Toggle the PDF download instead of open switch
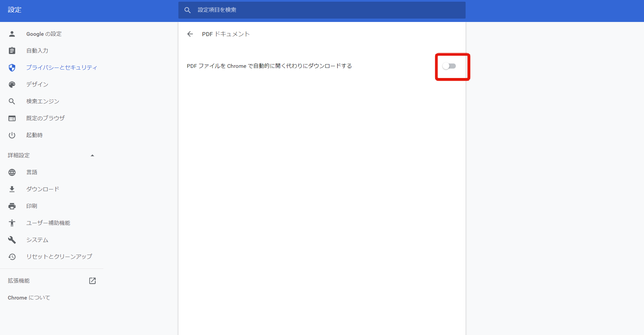The width and height of the screenshot is (644, 335). [x=449, y=66]
